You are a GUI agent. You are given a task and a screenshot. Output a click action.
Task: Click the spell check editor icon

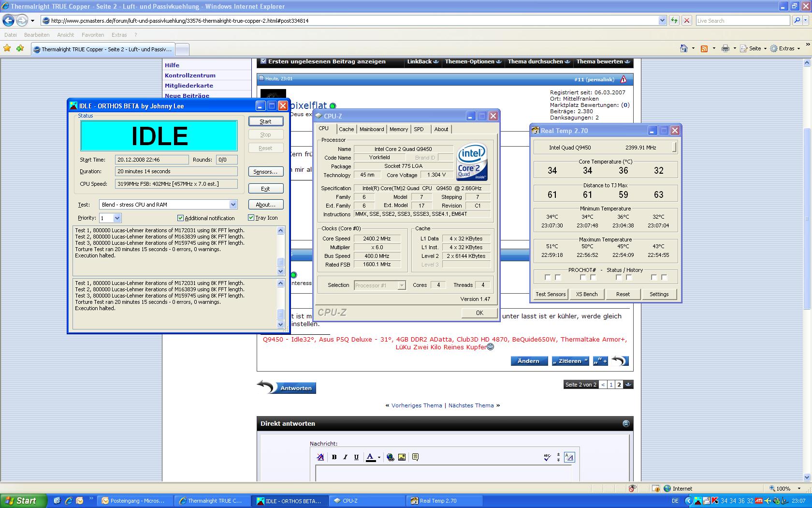coord(547,457)
